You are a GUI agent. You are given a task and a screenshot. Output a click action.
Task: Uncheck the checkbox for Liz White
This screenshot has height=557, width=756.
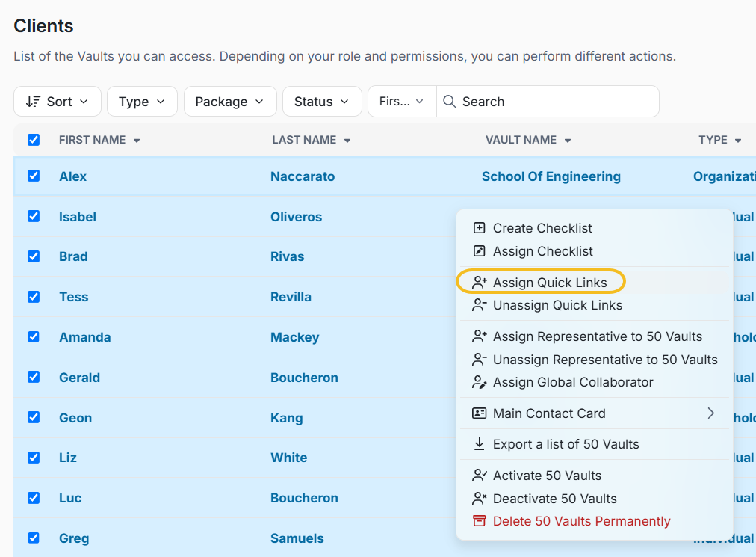pos(34,457)
